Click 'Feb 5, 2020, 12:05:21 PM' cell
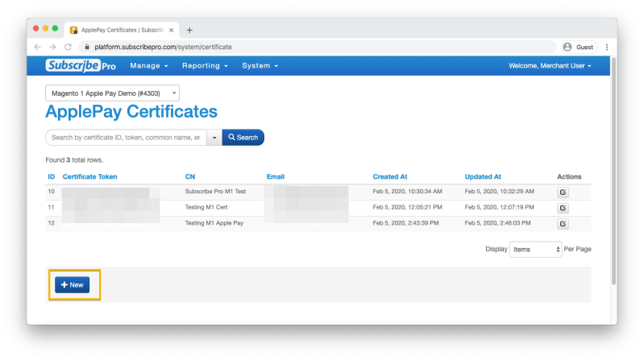This screenshot has width=644, height=360. (407, 207)
